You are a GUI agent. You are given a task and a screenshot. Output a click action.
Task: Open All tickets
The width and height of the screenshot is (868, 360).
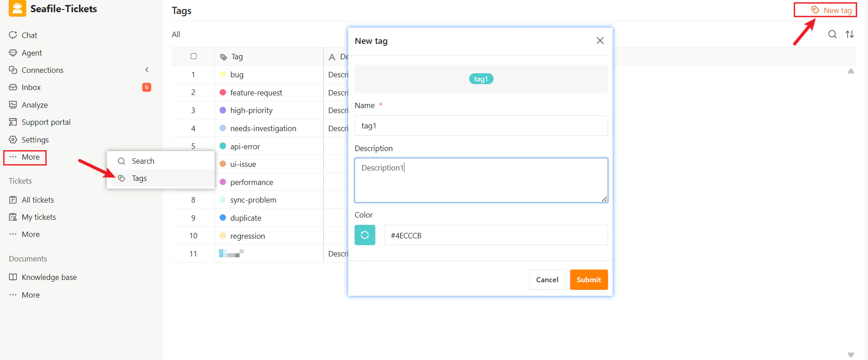click(38, 200)
